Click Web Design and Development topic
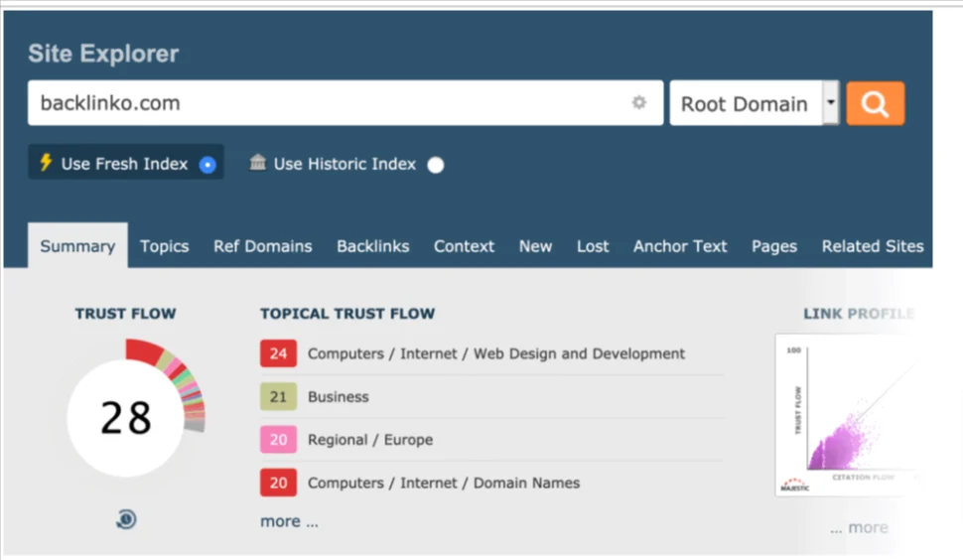Image resolution: width=963 pixels, height=560 pixels. tap(495, 353)
